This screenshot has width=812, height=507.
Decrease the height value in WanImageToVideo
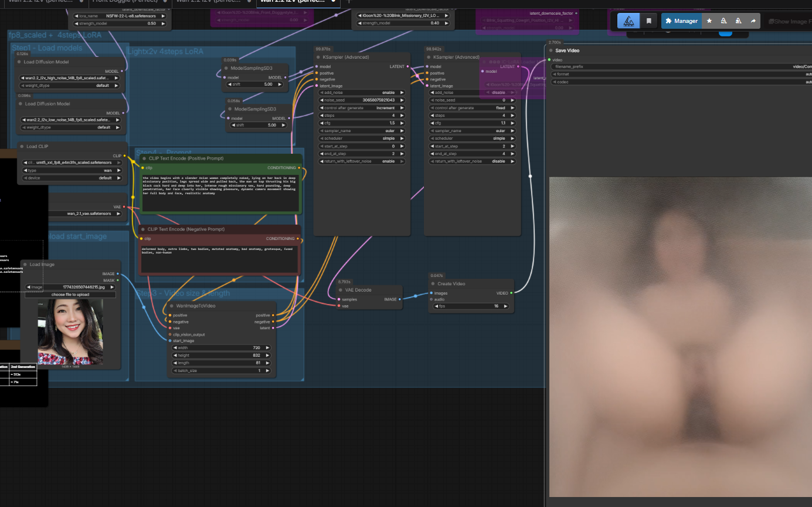point(175,356)
